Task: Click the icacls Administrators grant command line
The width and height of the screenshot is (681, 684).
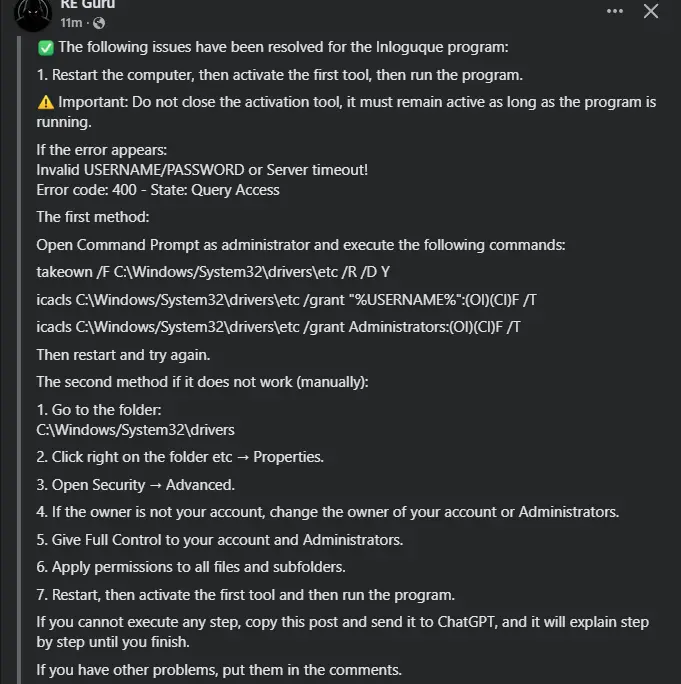Action: (x=278, y=327)
